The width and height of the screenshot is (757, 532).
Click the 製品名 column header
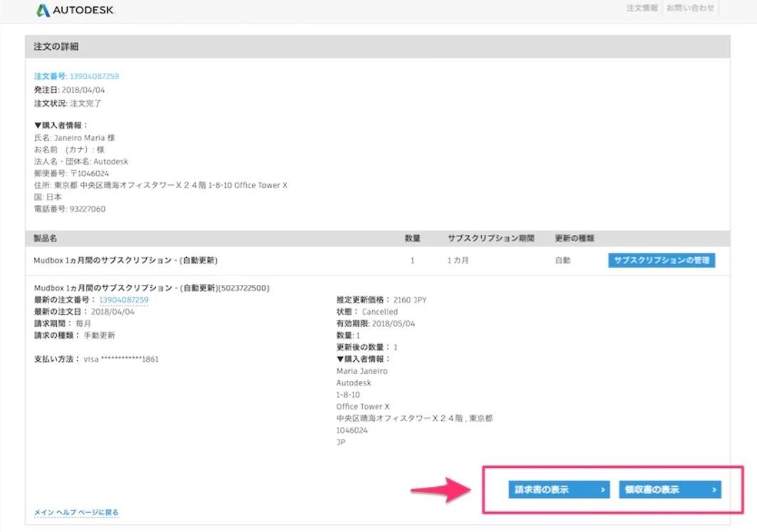46,239
